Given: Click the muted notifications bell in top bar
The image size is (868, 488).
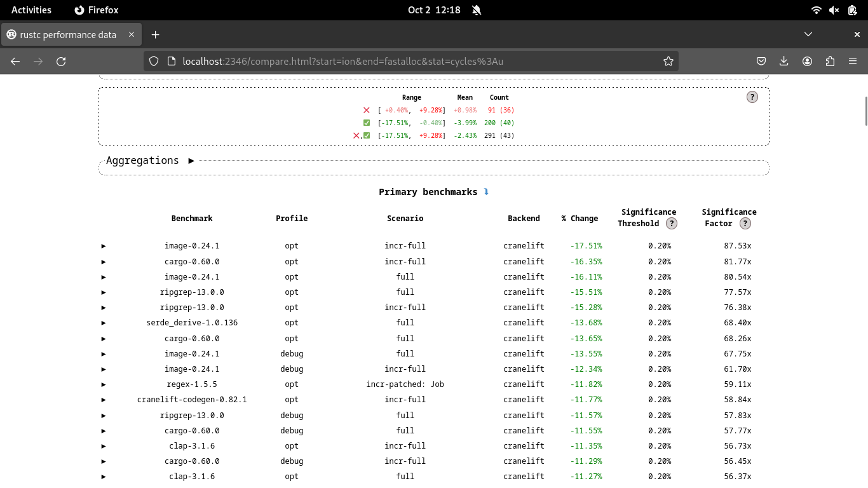Looking at the screenshot, I should pos(477,10).
